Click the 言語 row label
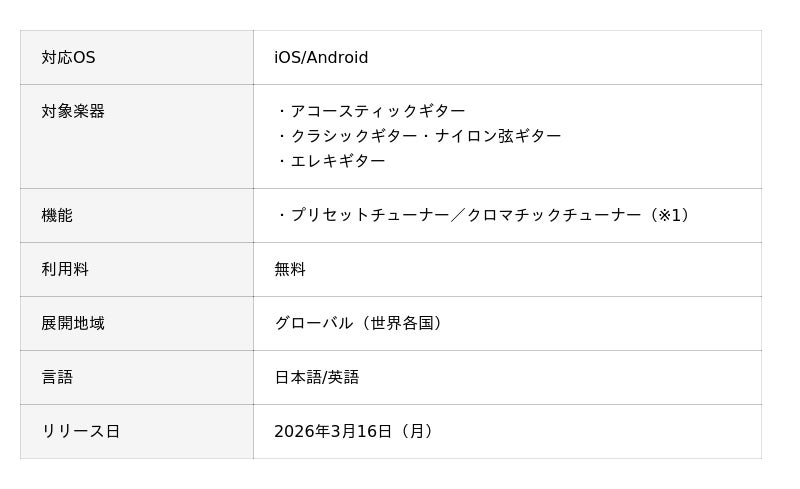Image resolution: width=800 pixels, height=489 pixels. (57, 377)
